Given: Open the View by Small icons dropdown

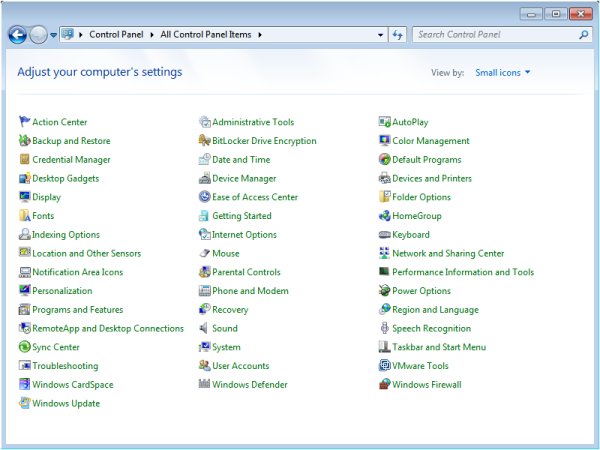Looking at the screenshot, I should point(503,72).
